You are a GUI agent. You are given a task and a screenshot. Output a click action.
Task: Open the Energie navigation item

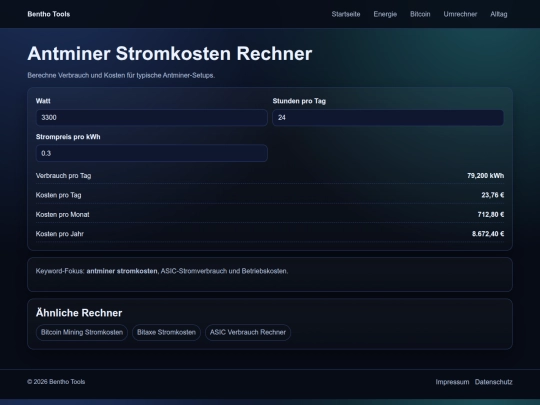[385, 14]
